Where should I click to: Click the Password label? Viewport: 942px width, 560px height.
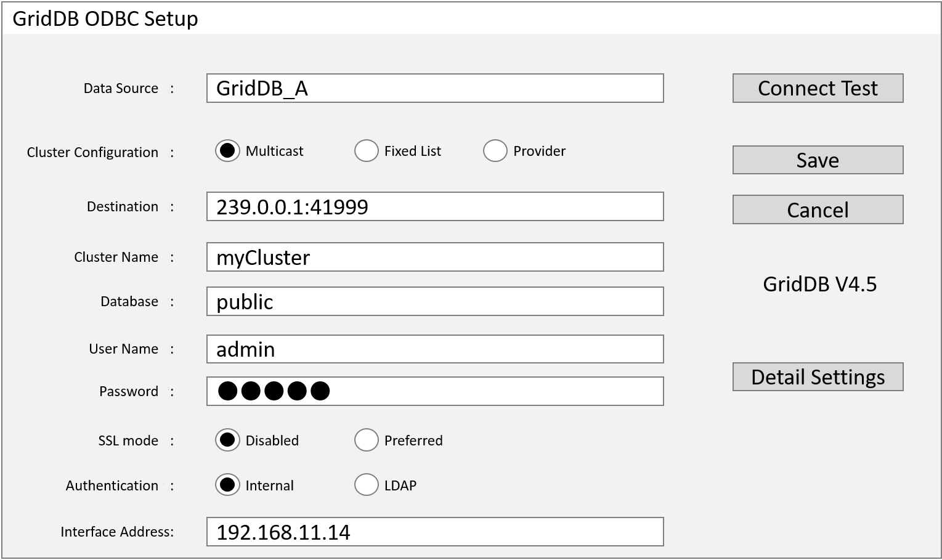[x=129, y=391]
